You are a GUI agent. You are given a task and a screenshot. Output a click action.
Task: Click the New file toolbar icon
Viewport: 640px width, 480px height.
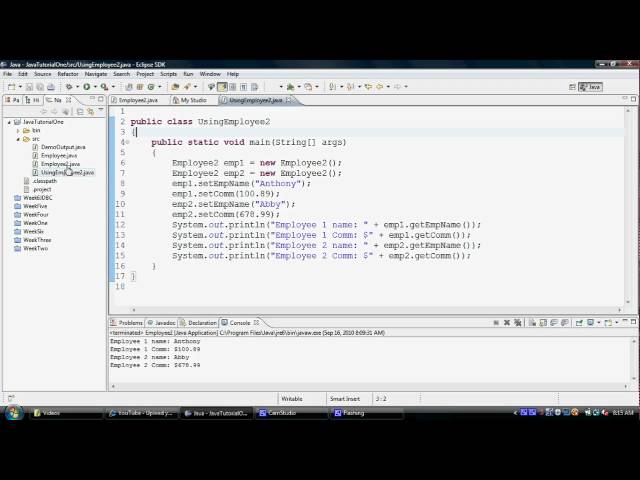pos(11,87)
